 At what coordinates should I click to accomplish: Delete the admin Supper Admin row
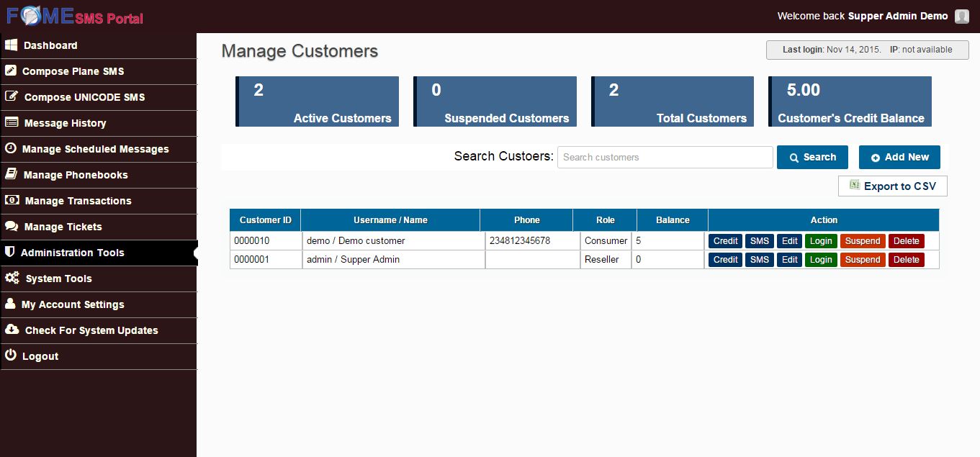point(906,260)
